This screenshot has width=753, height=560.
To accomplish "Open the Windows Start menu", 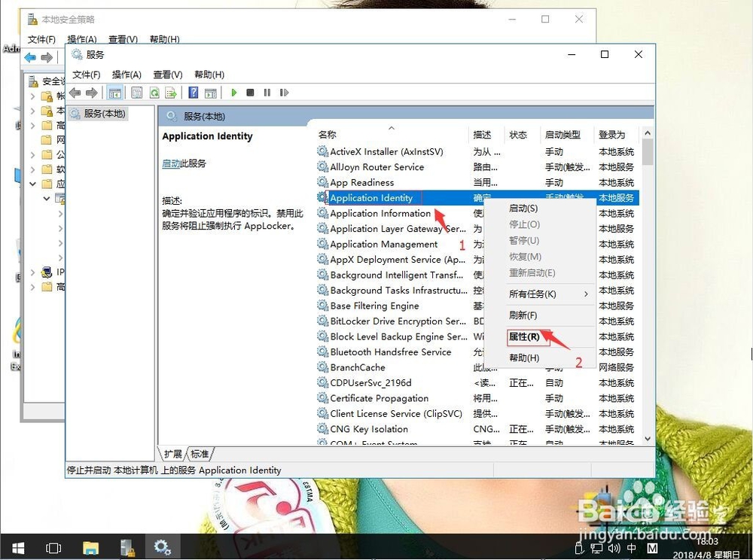I will point(17,547).
